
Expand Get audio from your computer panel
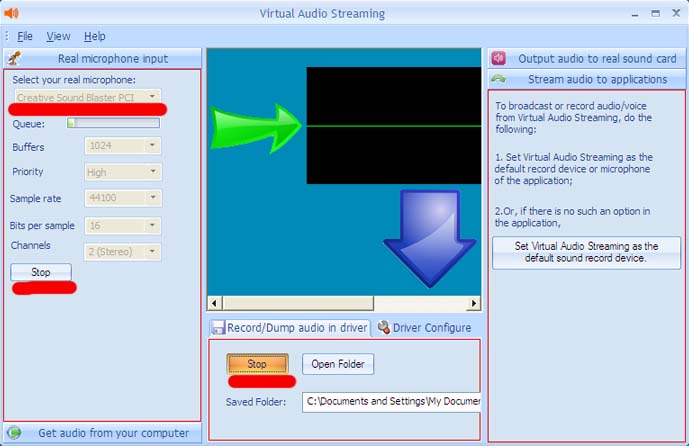[x=102, y=433]
